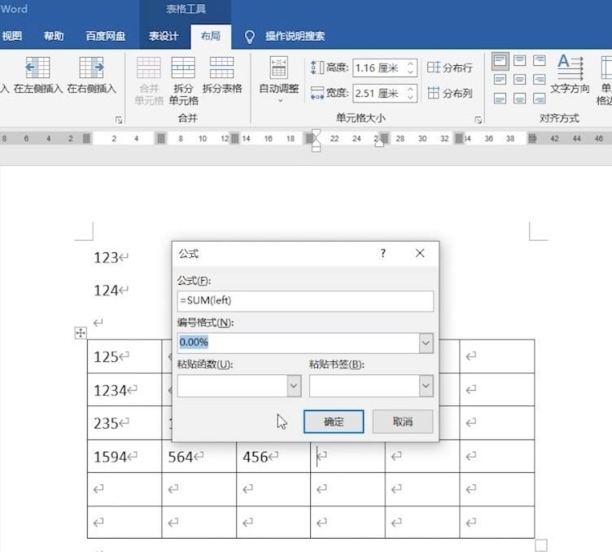Select Align Top Right alignment icon
The height and width of the screenshot is (552, 612).
[x=539, y=61]
